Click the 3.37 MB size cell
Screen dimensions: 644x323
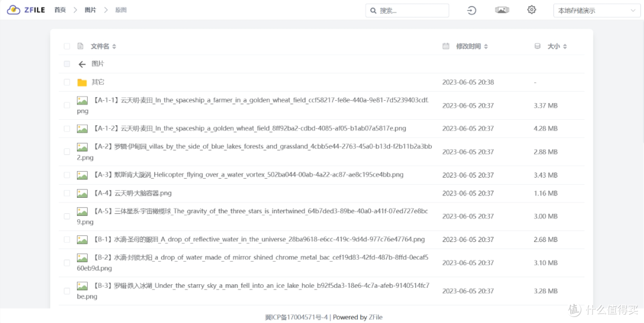point(546,105)
